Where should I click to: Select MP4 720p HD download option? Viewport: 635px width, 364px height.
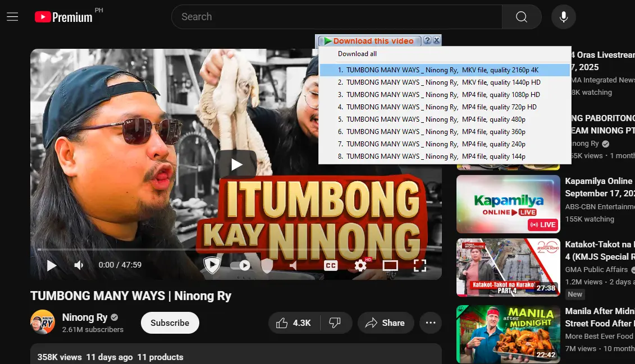click(x=445, y=107)
